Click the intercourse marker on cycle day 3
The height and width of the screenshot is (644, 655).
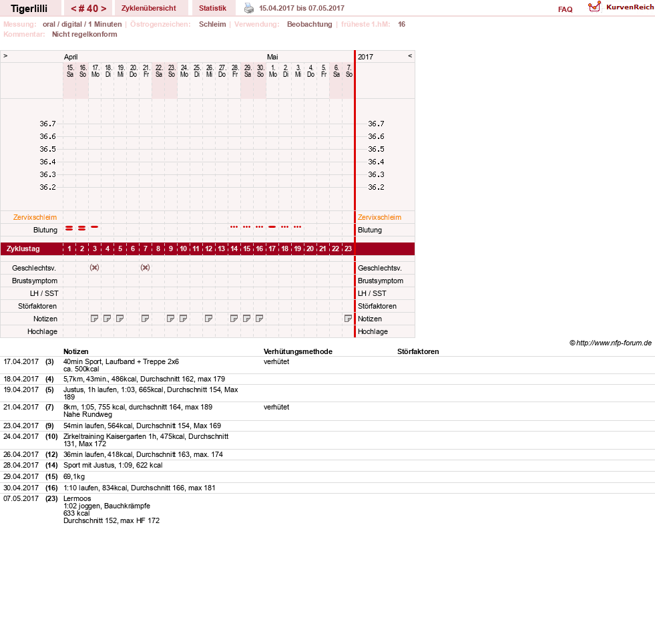[94, 267]
